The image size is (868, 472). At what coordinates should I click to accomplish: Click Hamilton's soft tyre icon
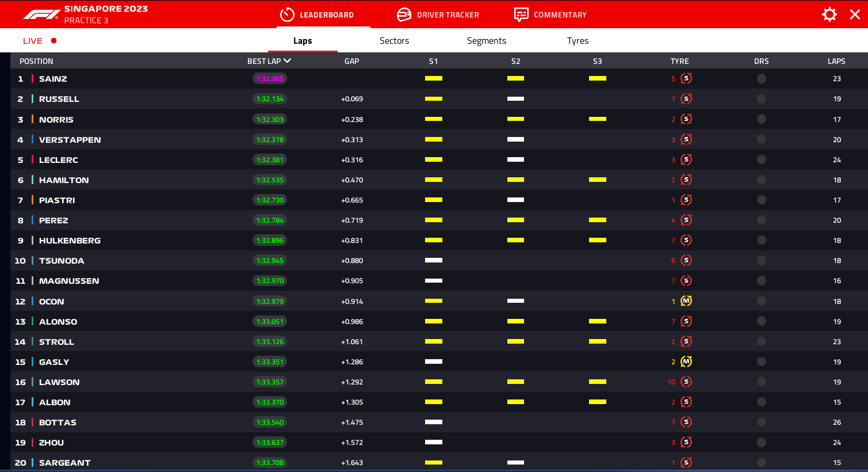686,180
